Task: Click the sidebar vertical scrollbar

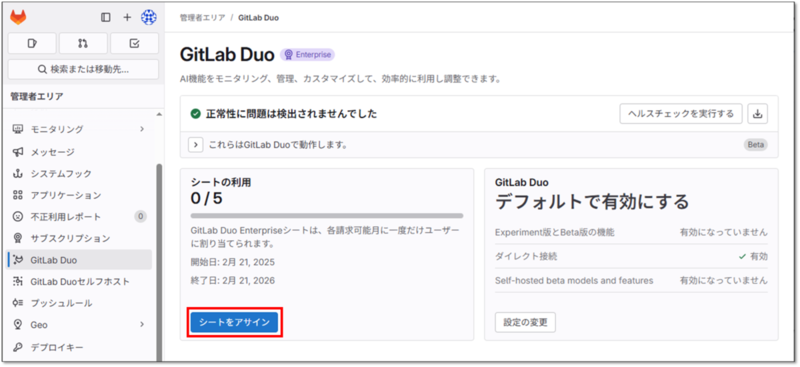Action: tap(159, 261)
